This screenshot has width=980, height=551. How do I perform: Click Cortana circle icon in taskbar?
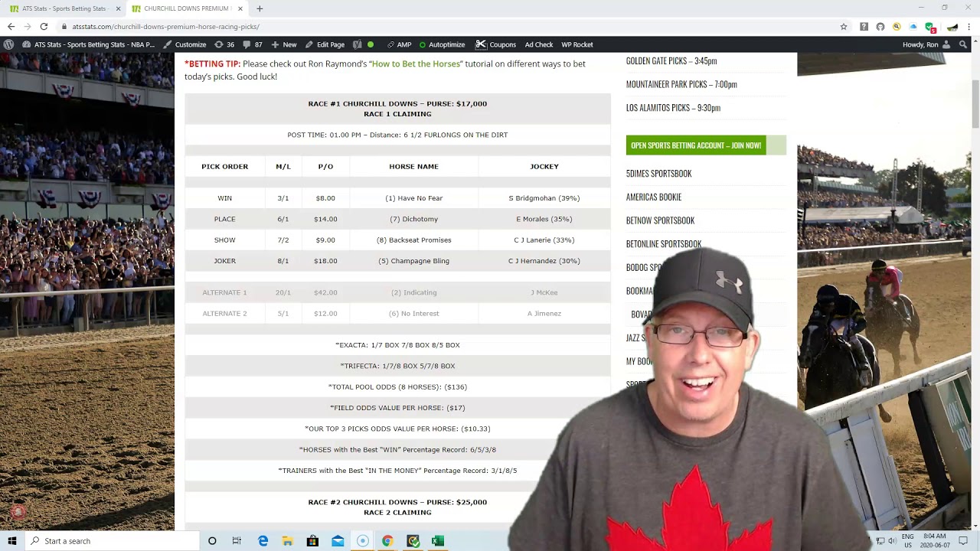click(x=212, y=541)
